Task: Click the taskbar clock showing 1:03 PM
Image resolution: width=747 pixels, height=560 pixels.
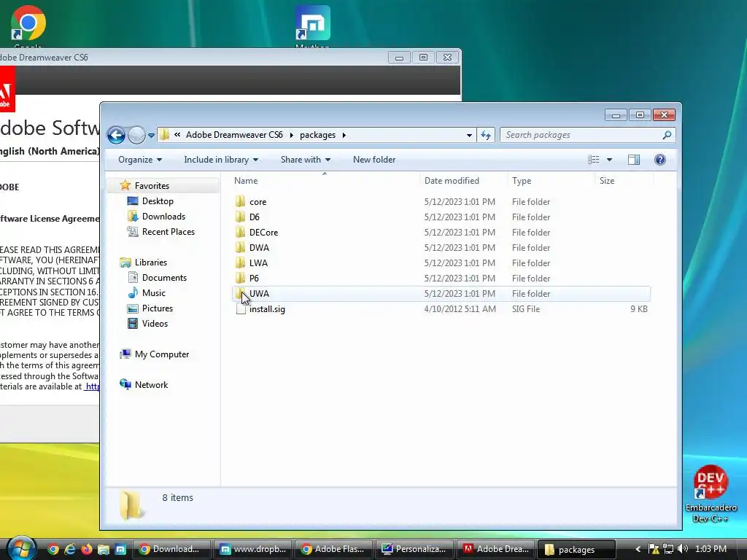Action: (x=711, y=549)
